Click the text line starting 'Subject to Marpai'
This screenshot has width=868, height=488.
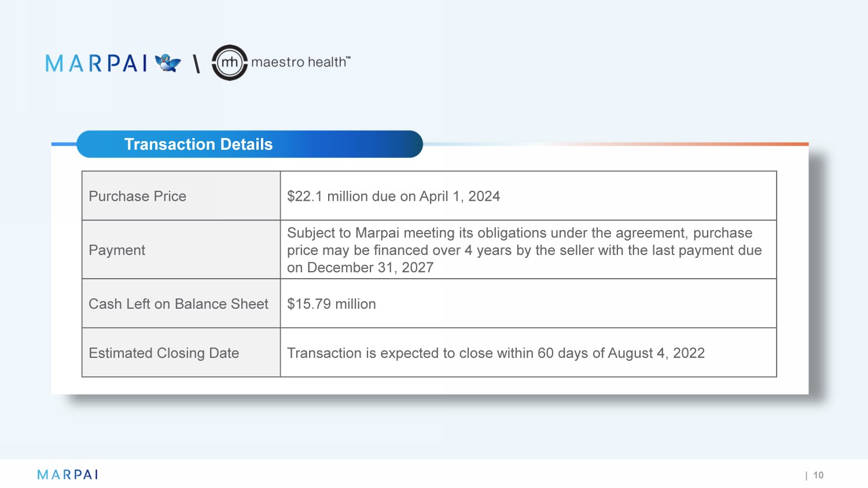pyautogui.click(x=519, y=232)
